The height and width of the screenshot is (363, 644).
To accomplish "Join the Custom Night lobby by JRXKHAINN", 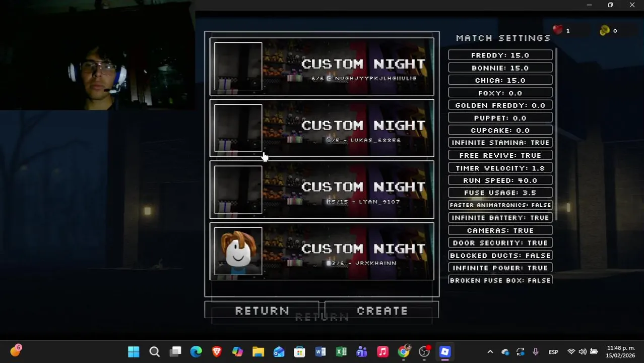I will click(x=321, y=251).
